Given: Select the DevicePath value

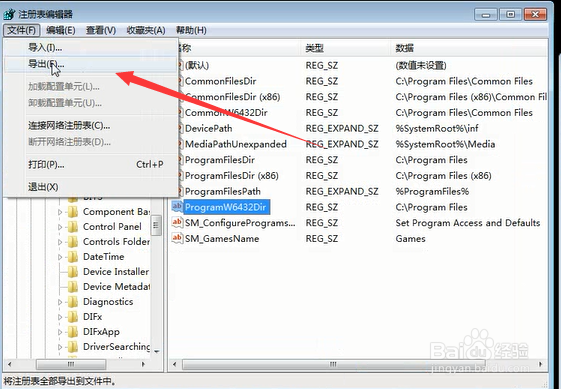Looking at the screenshot, I should click(209, 128).
